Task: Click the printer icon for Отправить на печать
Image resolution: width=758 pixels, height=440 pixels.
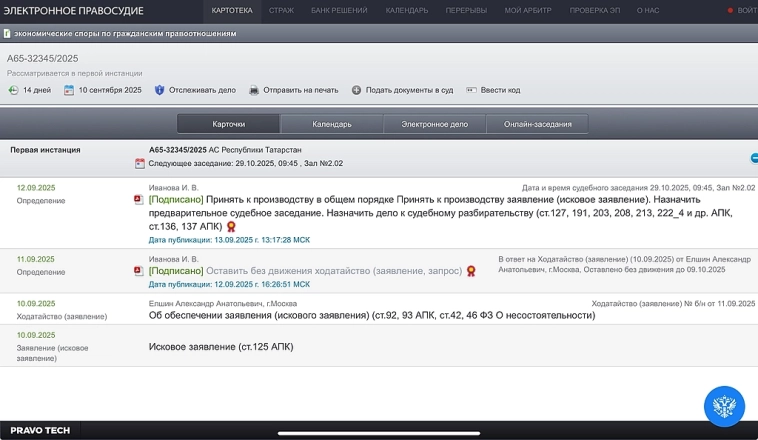Action: (x=254, y=90)
